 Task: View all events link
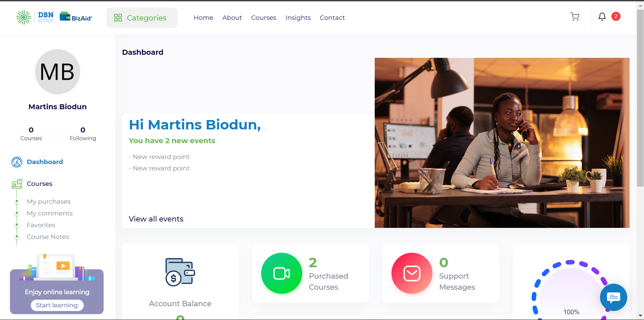point(156,219)
